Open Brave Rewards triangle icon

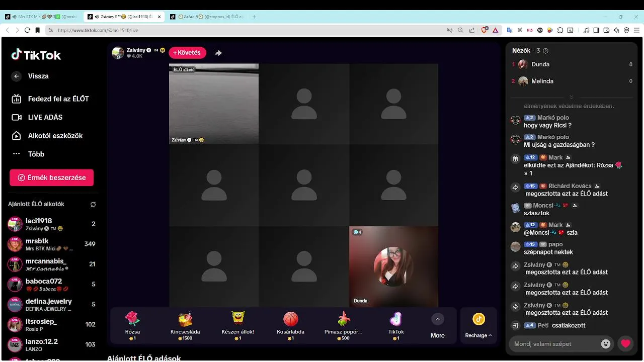coord(495,30)
